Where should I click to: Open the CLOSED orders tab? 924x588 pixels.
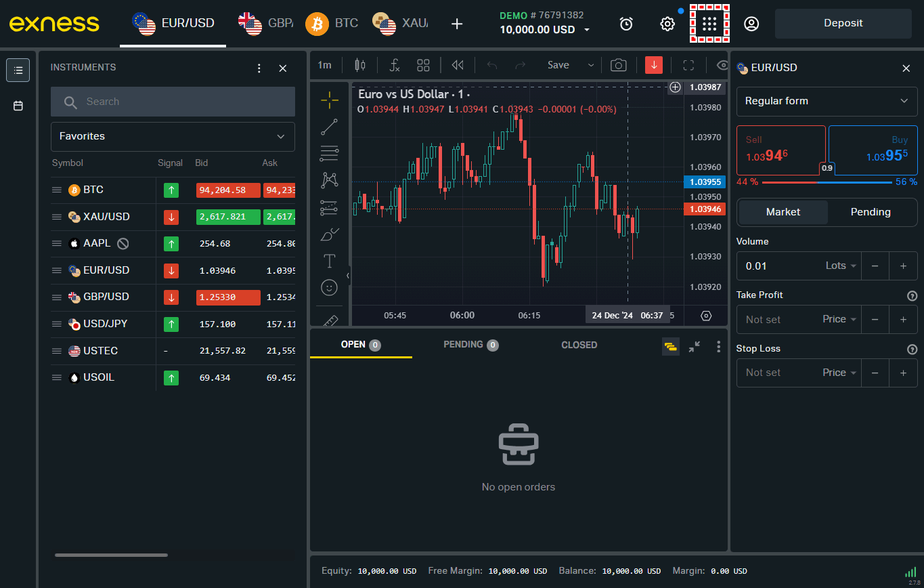(x=579, y=345)
